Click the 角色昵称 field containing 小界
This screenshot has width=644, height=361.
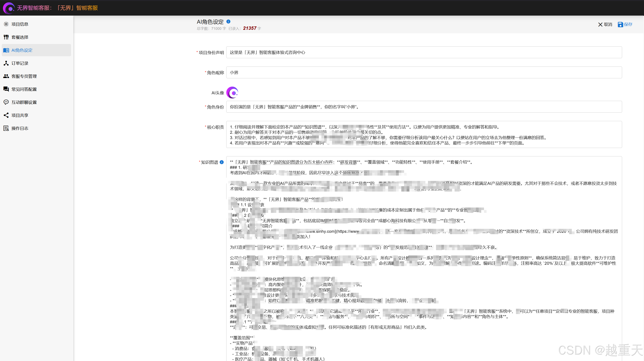tap(424, 73)
